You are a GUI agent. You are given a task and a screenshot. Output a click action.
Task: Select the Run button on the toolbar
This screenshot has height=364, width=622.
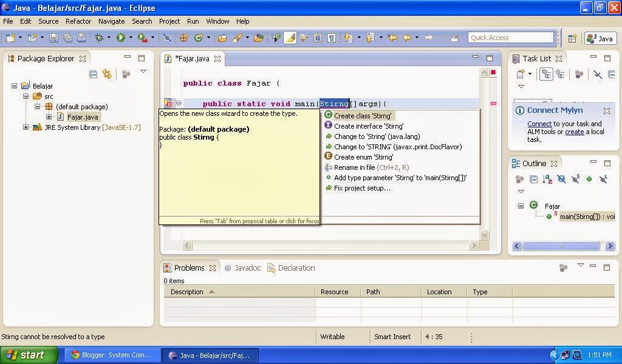120,38
